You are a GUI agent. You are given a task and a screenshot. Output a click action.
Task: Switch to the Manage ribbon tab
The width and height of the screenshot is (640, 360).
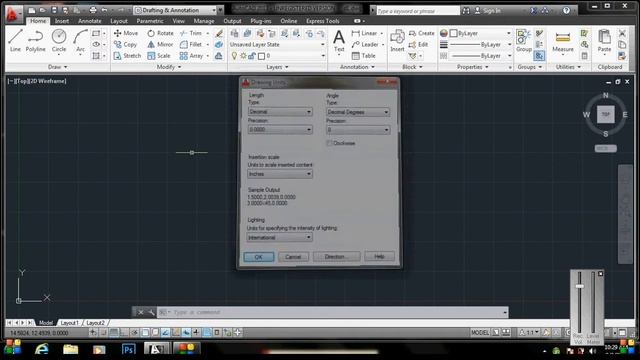point(204,21)
